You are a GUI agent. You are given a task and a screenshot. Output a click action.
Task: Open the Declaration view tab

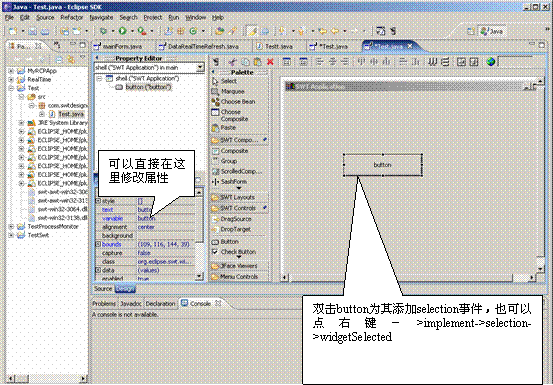pyautogui.click(x=160, y=304)
